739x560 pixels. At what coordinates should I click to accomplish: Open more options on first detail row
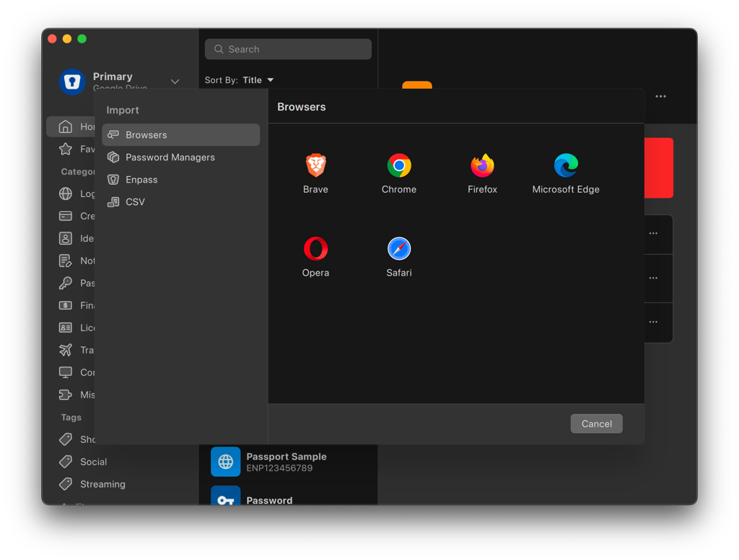(x=653, y=233)
